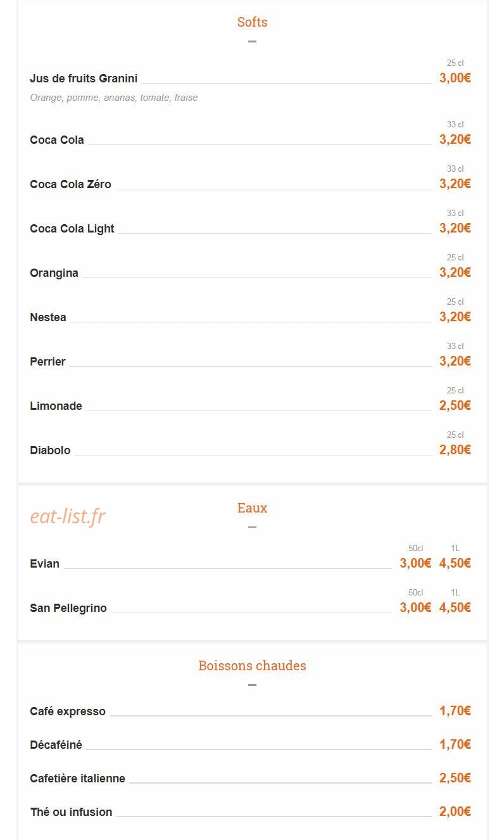
Task: Select the Boissons chaudes section heading
Action: pos(252,666)
